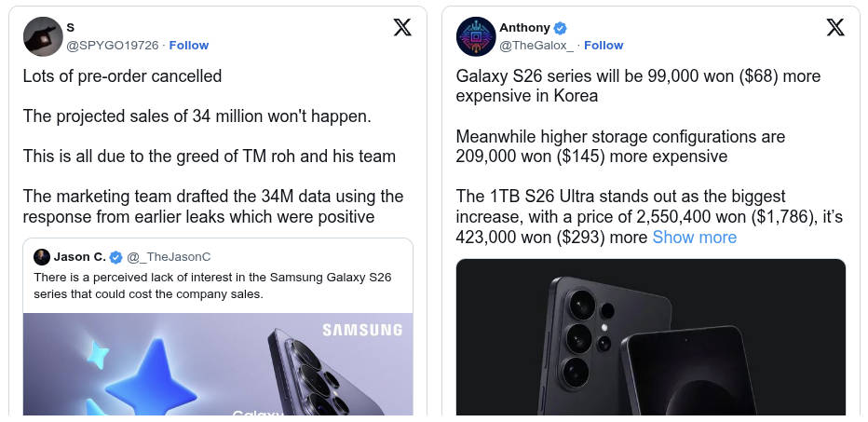Click Jason C.'s verified badge
This screenshot has width=868, height=422.
pos(116,256)
